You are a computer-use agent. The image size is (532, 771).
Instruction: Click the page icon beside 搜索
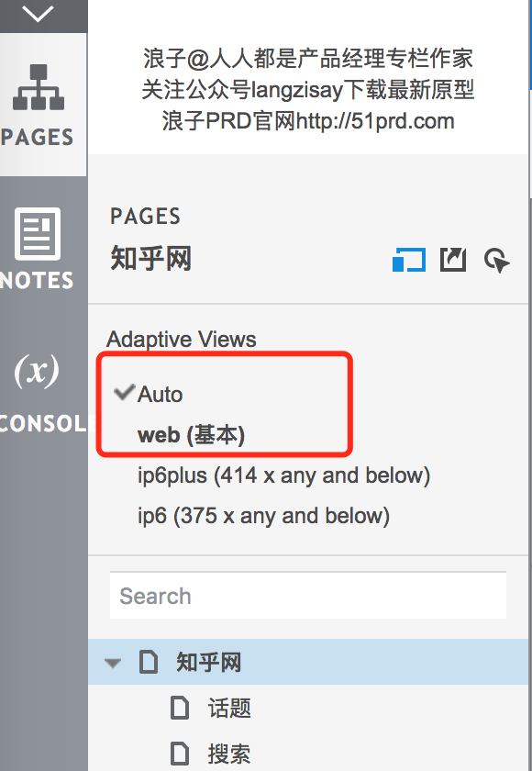(179, 754)
